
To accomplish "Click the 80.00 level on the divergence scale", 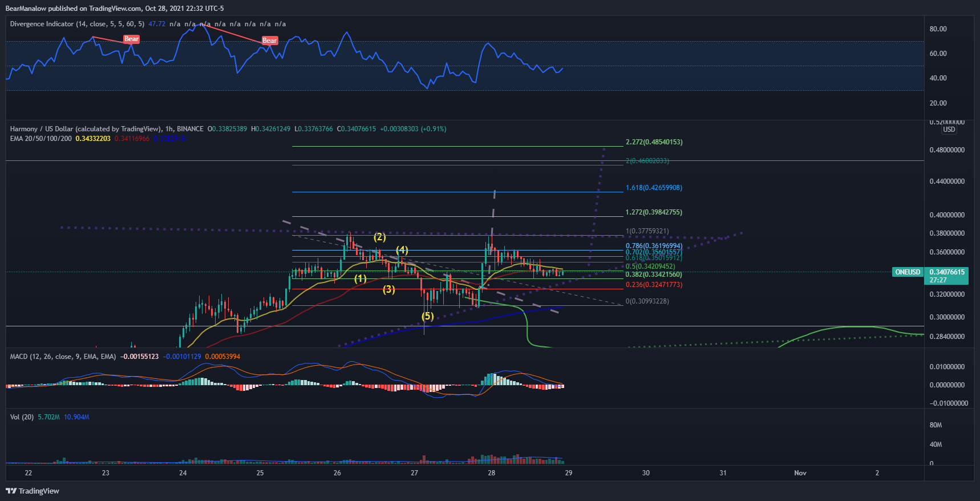I will pos(938,29).
